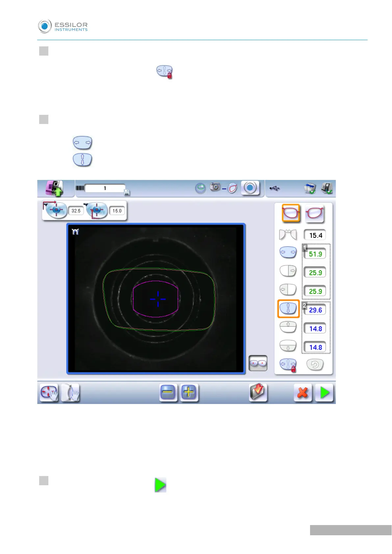
Task: Click the machine status icon at far right
Action: 327,188
